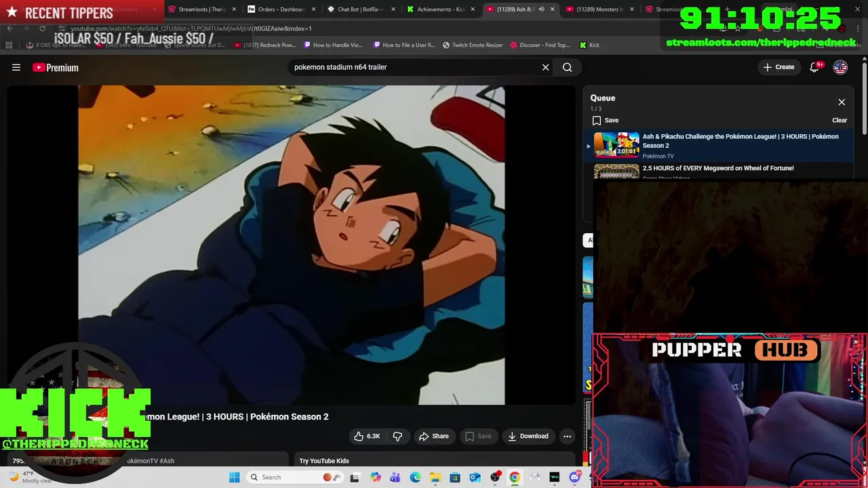Image resolution: width=868 pixels, height=488 pixels.
Task: Open the green waveform app in taskbar
Action: pos(554,477)
